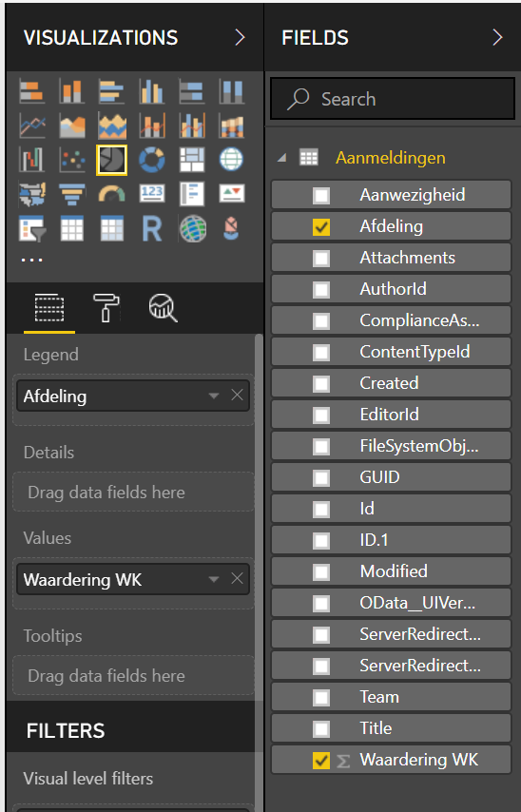Image resolution: width=521 pixels, height=812 pixels.
Task: Select the treemap visualization
Action: coord(192,160)
